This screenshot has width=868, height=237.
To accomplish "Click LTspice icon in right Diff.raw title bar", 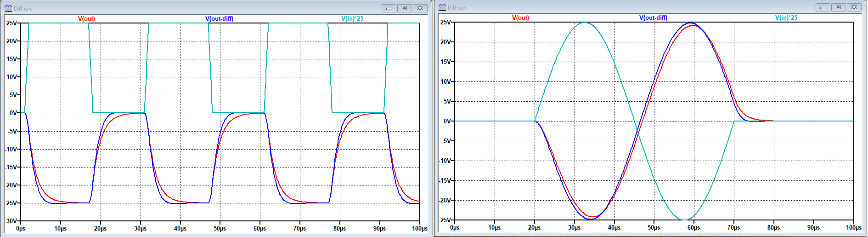I will point(442,7).
